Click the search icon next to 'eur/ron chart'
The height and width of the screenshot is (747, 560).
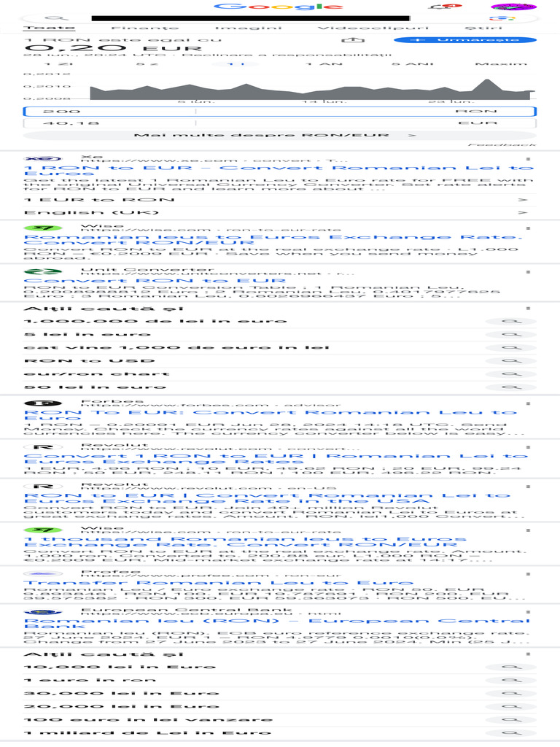511,374
